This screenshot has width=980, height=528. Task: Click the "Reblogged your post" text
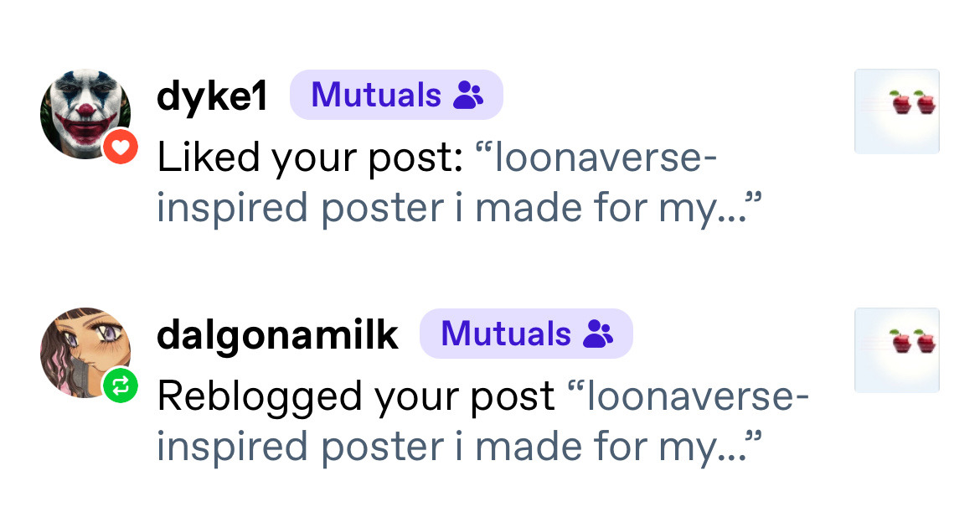click(356, 396)
